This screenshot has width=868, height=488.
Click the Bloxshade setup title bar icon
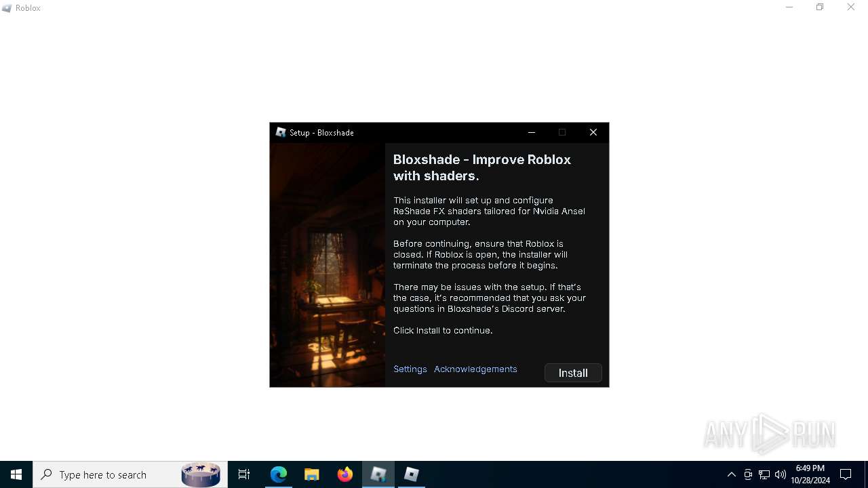[281, 132]
